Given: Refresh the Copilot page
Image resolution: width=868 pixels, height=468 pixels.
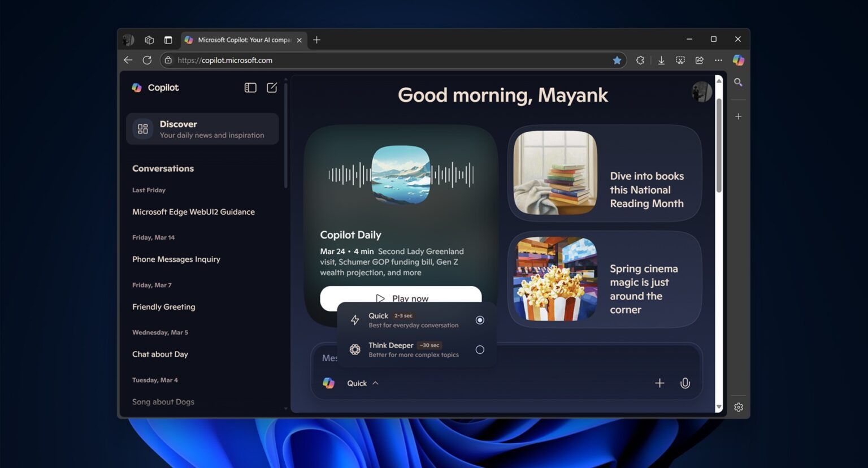Looking at the screenshot, I should [x=147, y=60].
